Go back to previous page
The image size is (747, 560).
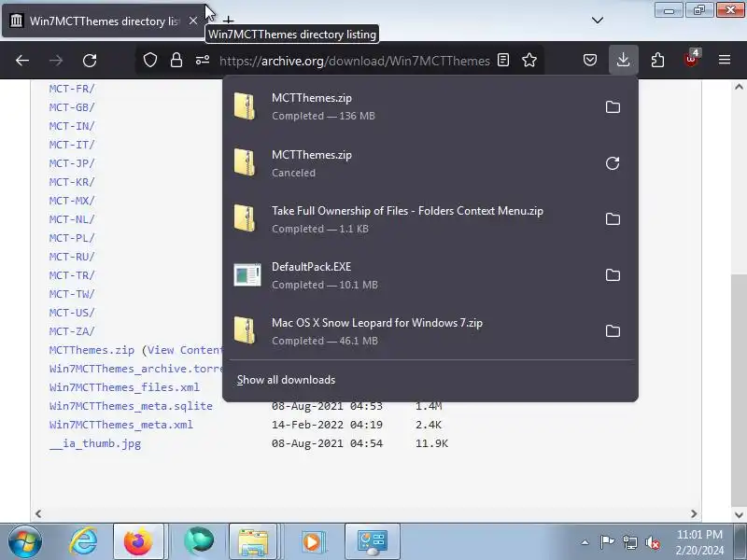coord(22,61)
